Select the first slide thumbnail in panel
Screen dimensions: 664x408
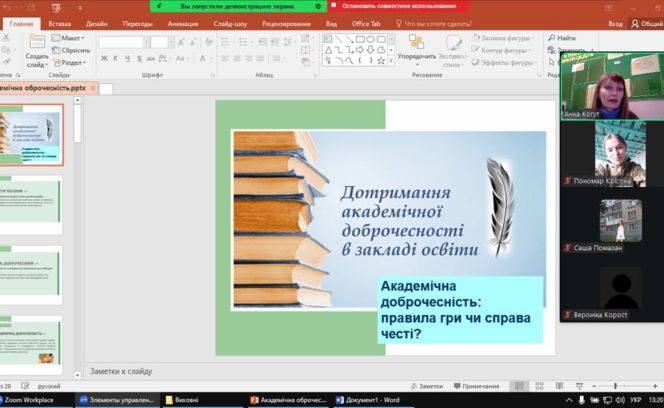pyautogui.click(x=31, y=134)
